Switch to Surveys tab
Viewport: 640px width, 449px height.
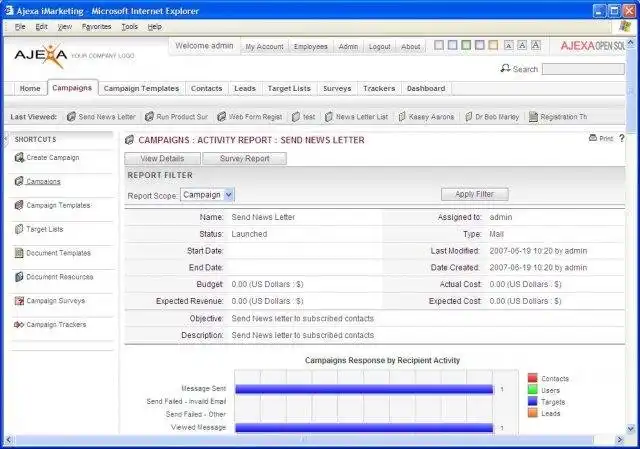[x=337, y=89]
